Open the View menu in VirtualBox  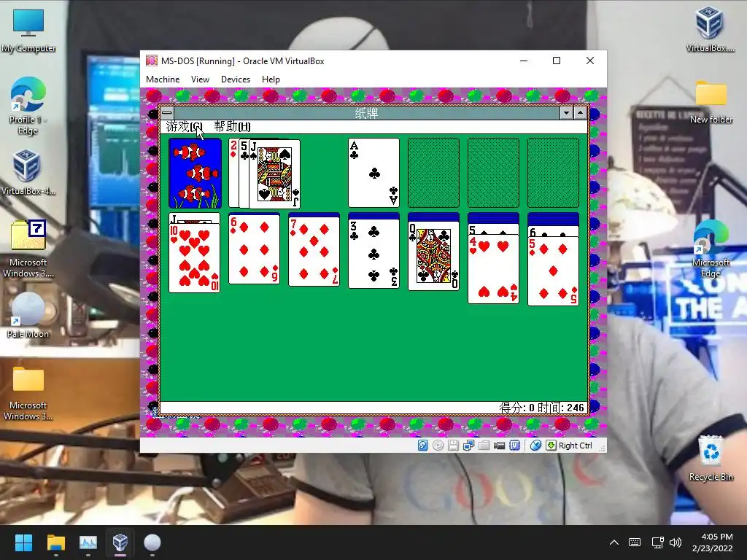coord(200,79)
